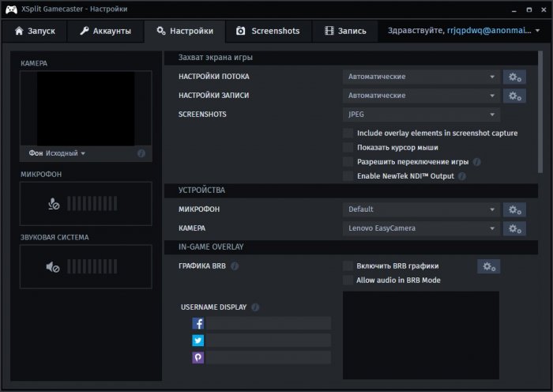Mute the microphone icon in МИКРОФОН panel
Viewport: 553px width, 392px height.
[54, 204]
